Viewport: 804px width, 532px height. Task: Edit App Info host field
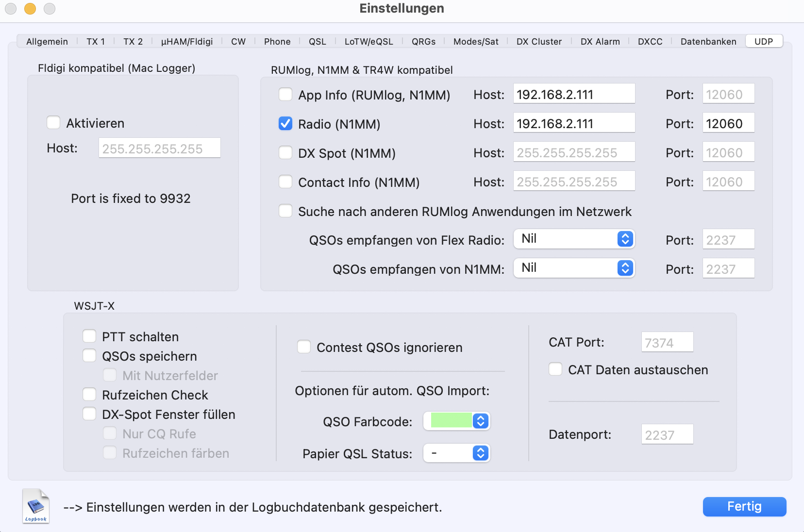coord(574,94)
